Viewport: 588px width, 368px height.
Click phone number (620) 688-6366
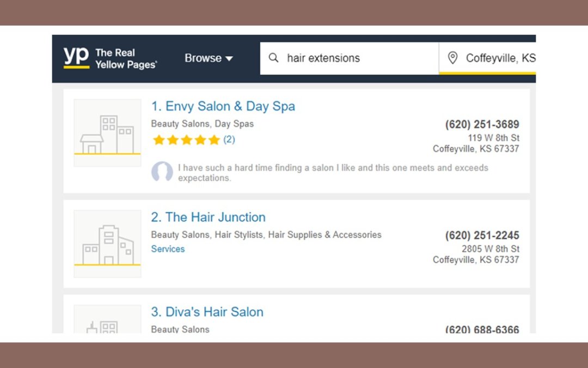pos(482,329)
